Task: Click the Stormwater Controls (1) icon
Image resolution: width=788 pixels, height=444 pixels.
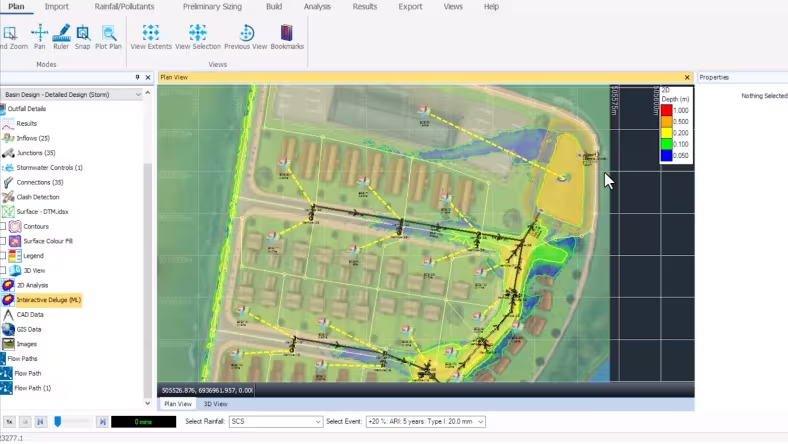Action: click(8, 167)
